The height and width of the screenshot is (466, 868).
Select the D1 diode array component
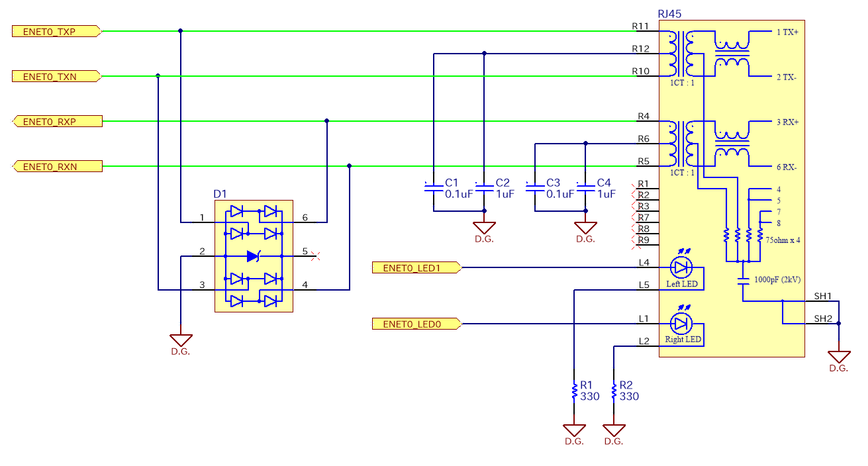(x=254, y=256)
